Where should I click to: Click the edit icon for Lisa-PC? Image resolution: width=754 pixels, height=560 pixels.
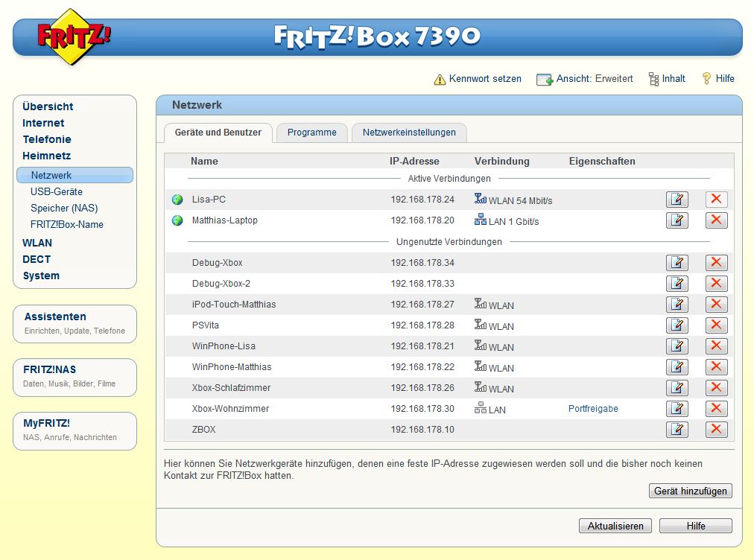pyautogui.click(x=677, y=200)
